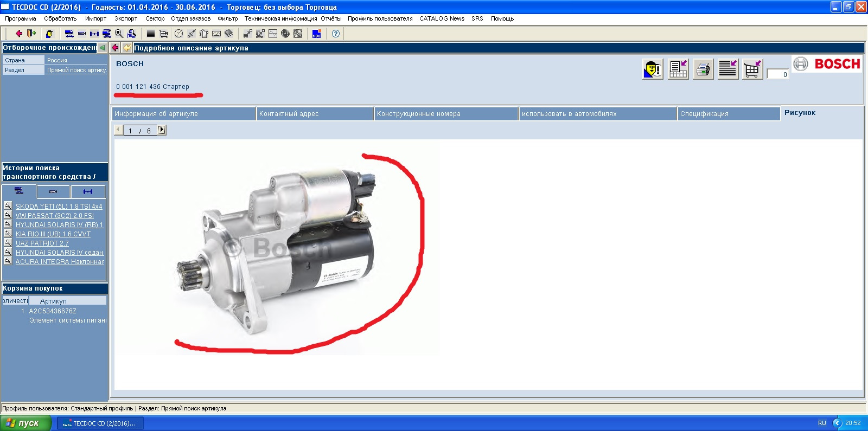Open SKODA YETI (5L) 1.8 TSI 4x4 link
The width and height of the screenshot is (868, 431).
coord(59,207)
